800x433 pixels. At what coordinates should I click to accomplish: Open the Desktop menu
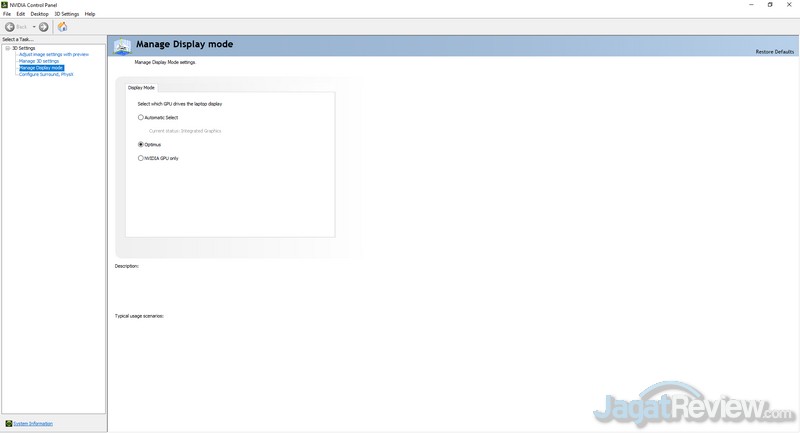point(39,14)
